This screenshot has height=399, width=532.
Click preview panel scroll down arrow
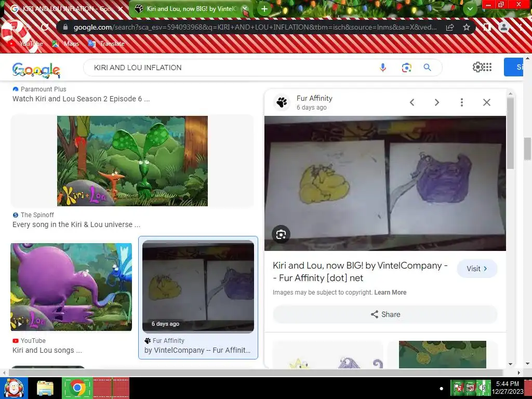coord(510,364)
